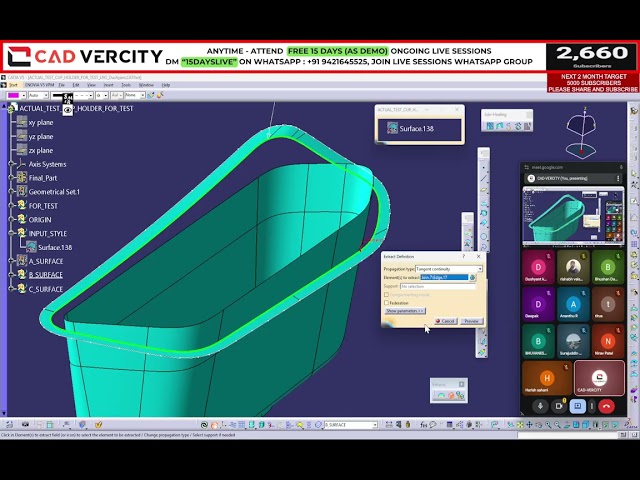Open the Insert menu
Screen dimensions: 640x480
tap(109, 85)
